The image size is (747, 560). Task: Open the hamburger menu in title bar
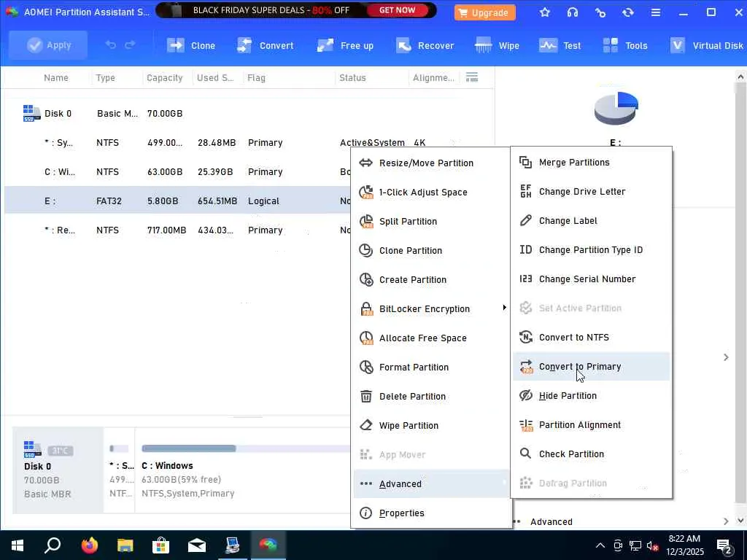pyautogui.click(x=656, y=12)
